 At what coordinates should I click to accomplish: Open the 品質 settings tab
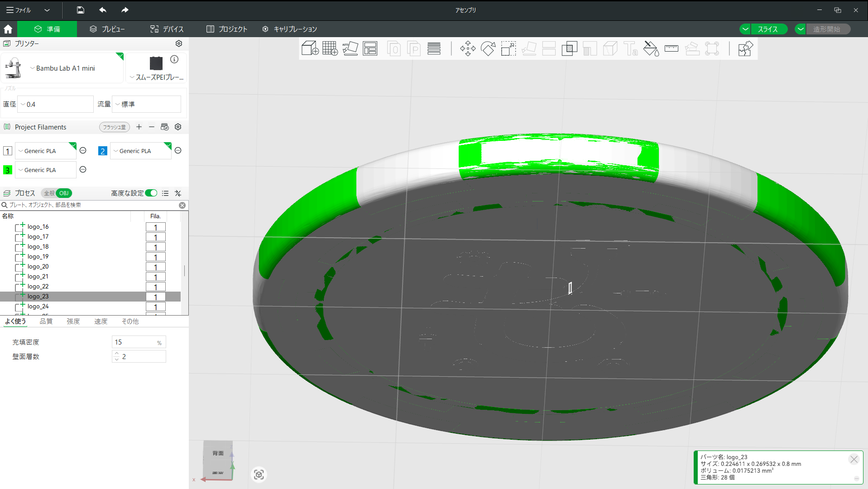click(x=46, y=321)
